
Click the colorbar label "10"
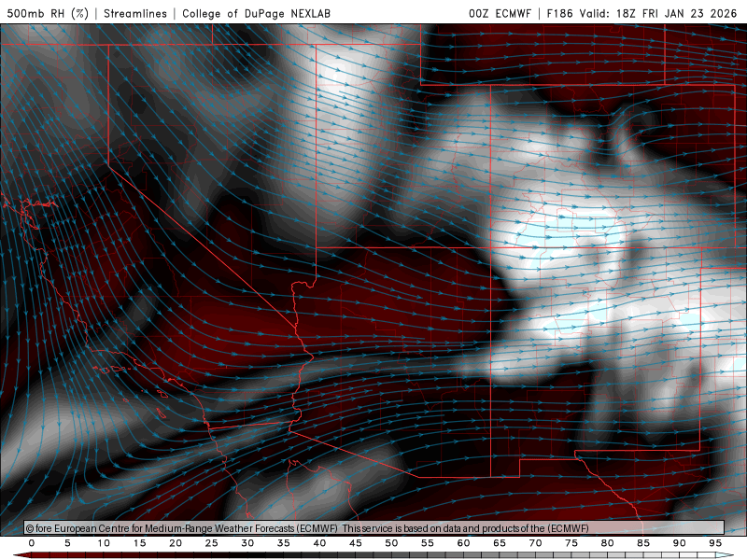tap(104, 543)
